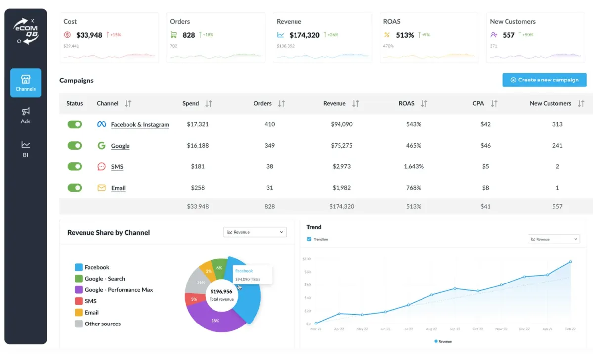Click the Google G icon in campaigns
This screenshot has height=364, width=593.
[x=101, y=146]
